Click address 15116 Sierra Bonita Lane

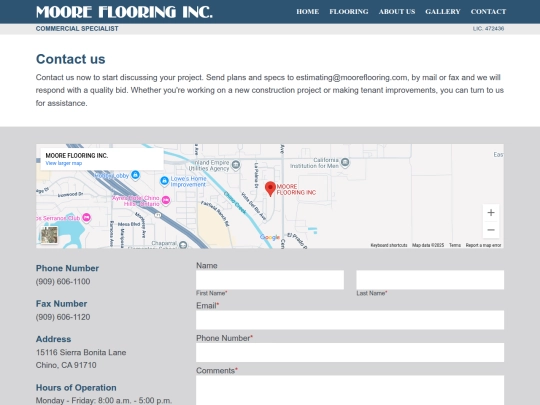click(x=81, y=352)
